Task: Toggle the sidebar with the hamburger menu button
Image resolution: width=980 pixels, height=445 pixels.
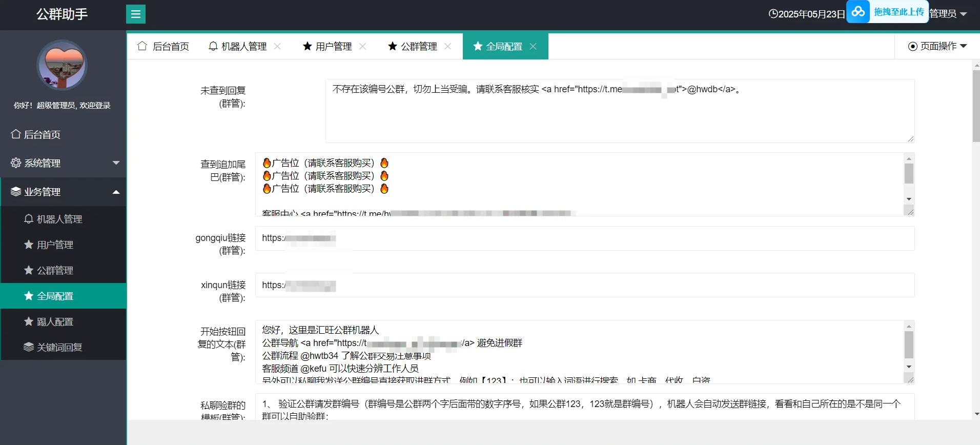Action: pos(136,14)
